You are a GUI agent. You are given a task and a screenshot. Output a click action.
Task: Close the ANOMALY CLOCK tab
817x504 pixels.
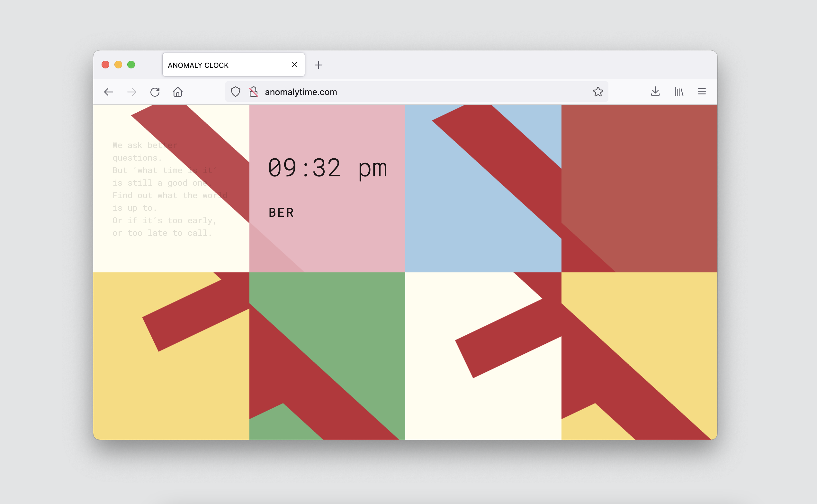point(294,65)
